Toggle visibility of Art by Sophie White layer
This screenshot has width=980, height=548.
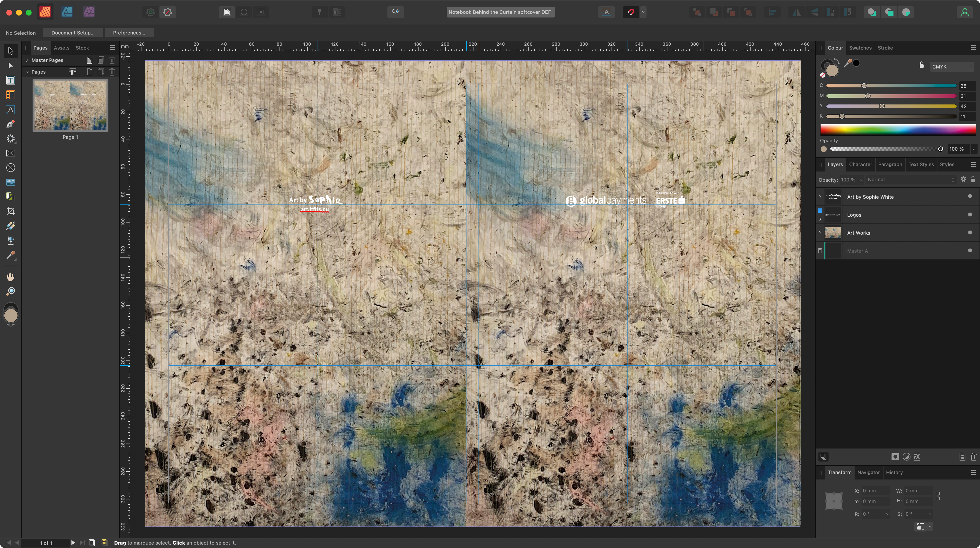[970, 197]
